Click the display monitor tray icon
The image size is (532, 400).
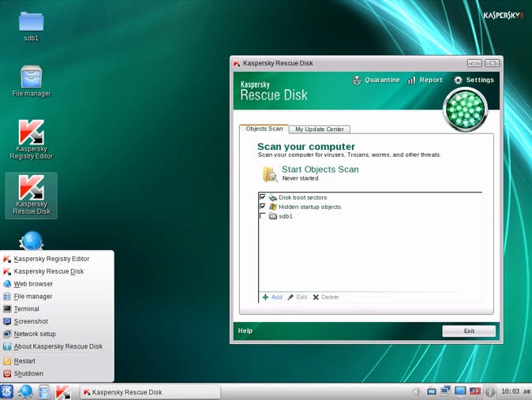460,391
